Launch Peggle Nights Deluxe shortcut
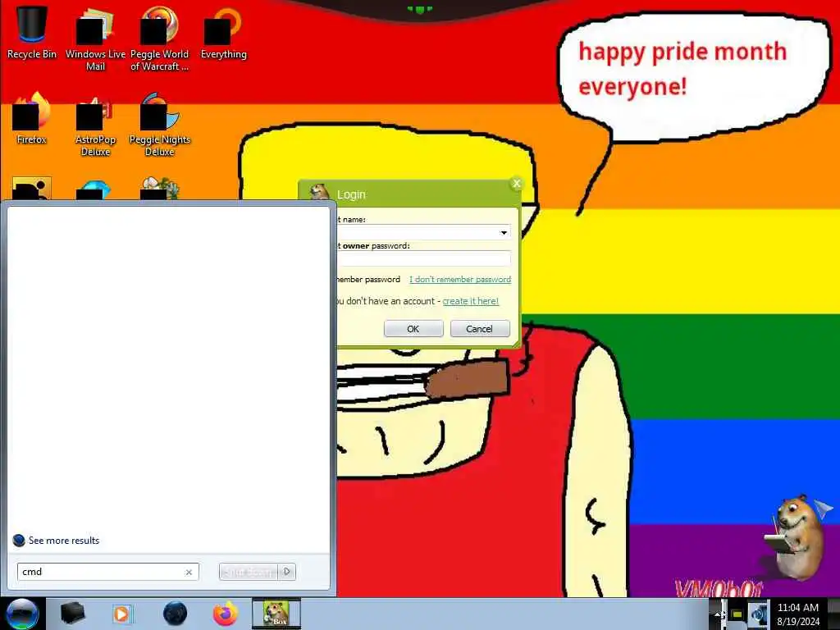Screen dimensions: 840x630 click(159, 125)
